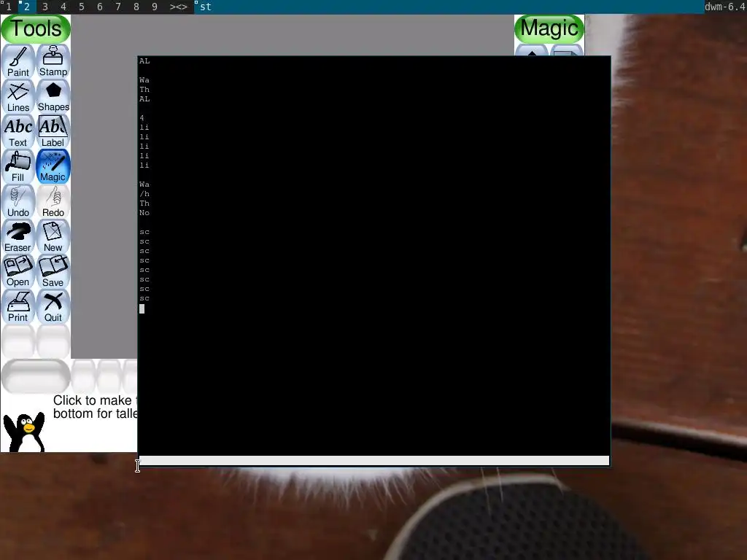Viewport: 747px width, 560px height.
Task: Choose the Shapes tool in Tux Paint
Action: (x=53, y=97)
